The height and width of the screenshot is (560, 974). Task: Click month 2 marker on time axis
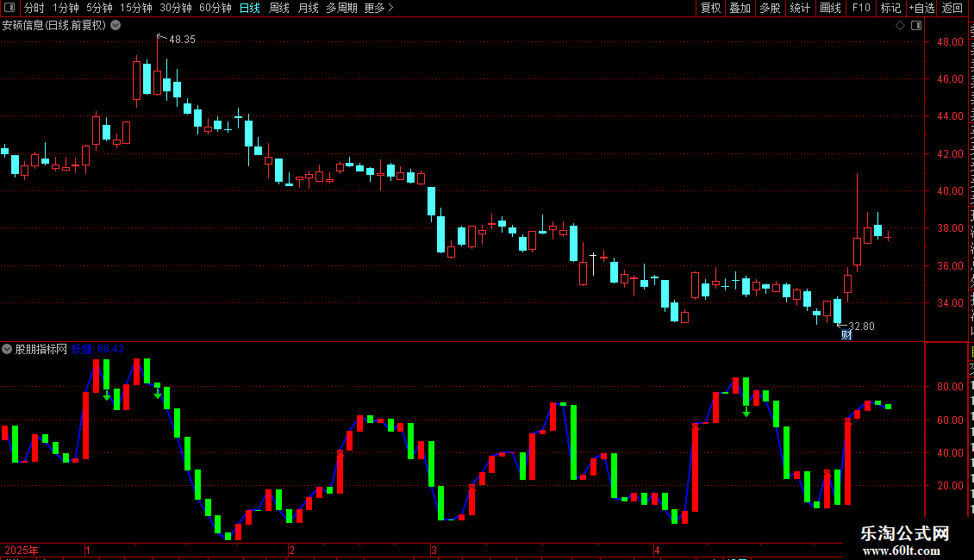coord(291,550)
